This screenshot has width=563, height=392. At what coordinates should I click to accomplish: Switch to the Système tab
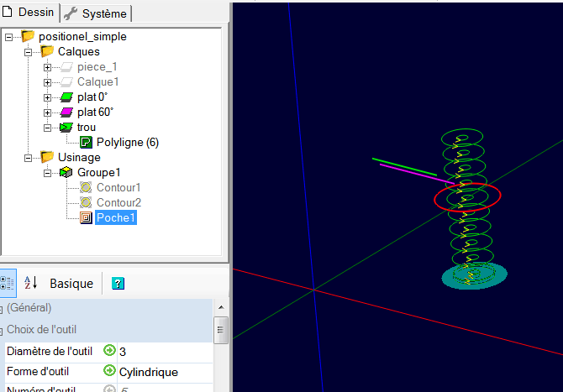coord(95,13)
